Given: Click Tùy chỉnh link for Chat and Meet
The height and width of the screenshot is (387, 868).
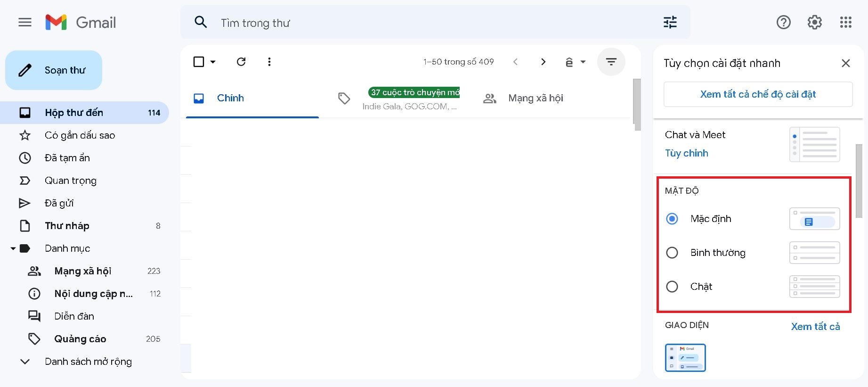Looking at the screenshot, I should pos(687,153).
